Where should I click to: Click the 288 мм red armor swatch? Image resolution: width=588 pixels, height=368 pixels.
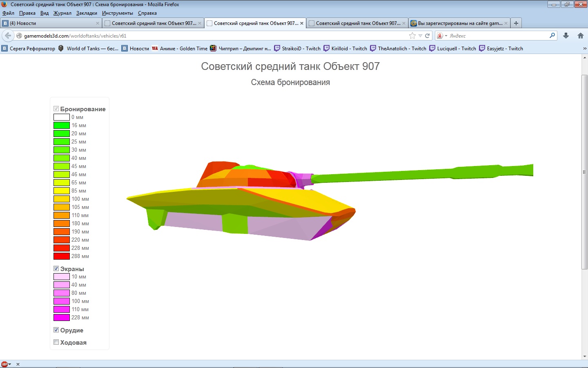click(62, 256)
